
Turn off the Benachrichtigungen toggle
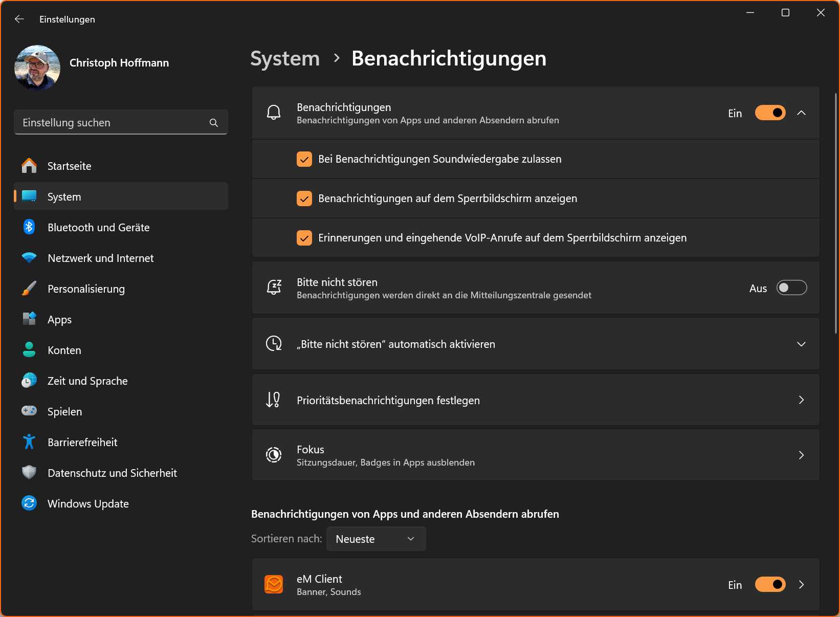pos(769,113)
